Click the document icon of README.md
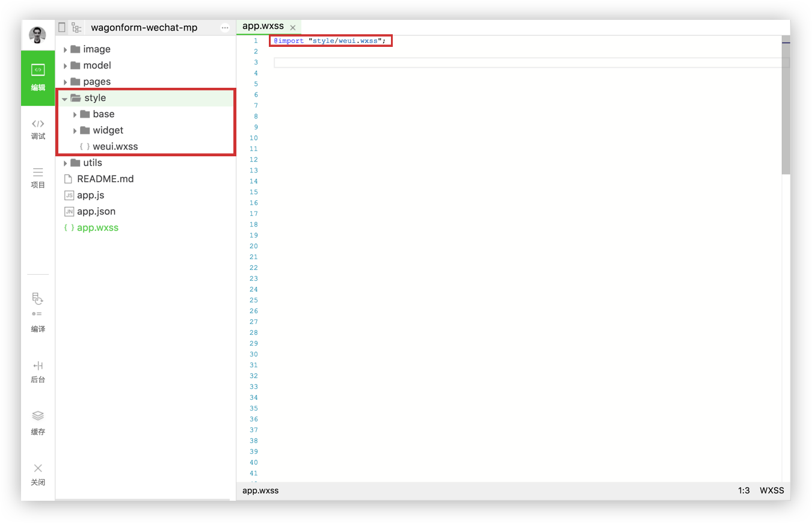The width and height of the screenshot is (812, 523). pos(69,179)
